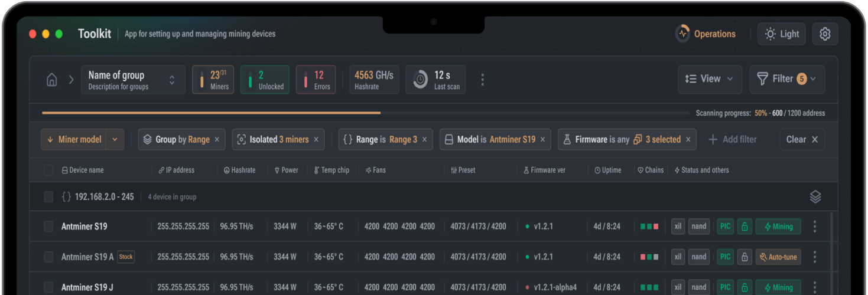This screenshot has width=868, height=295.
Task: Clear all filters with Clear button
Action: click(802, 140)
